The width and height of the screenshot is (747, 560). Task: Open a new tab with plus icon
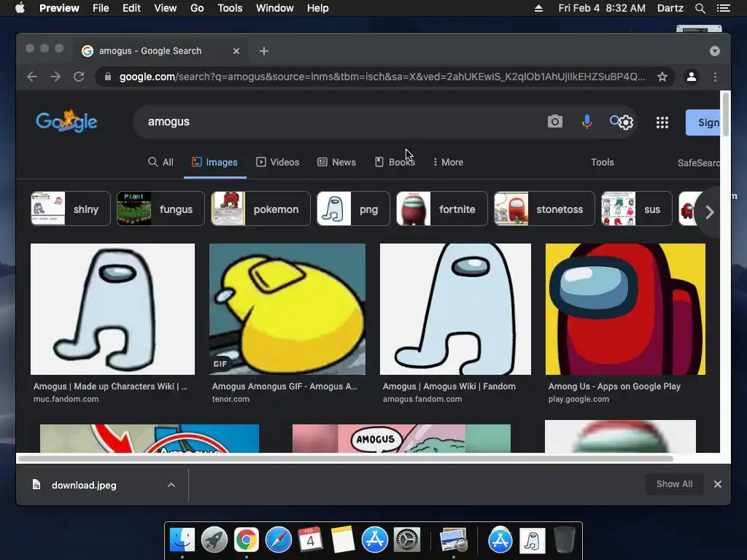pyautogui.click(x=264, y=51)
